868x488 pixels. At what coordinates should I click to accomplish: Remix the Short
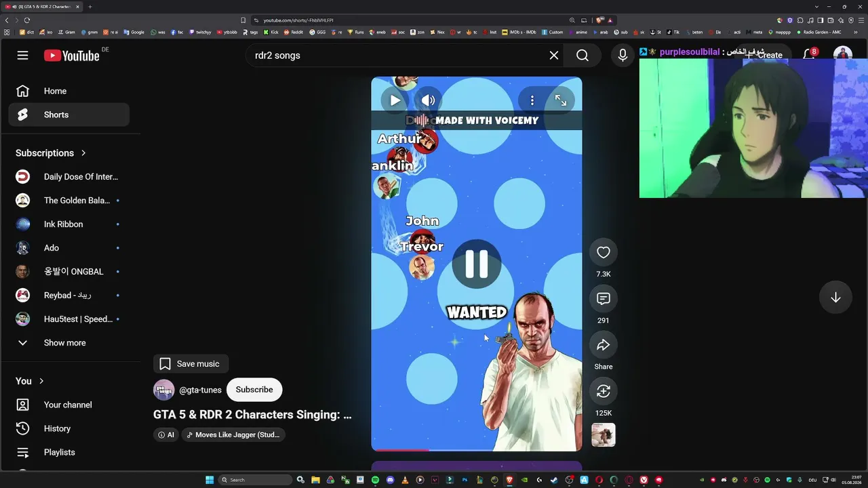(x=604, y=391)
